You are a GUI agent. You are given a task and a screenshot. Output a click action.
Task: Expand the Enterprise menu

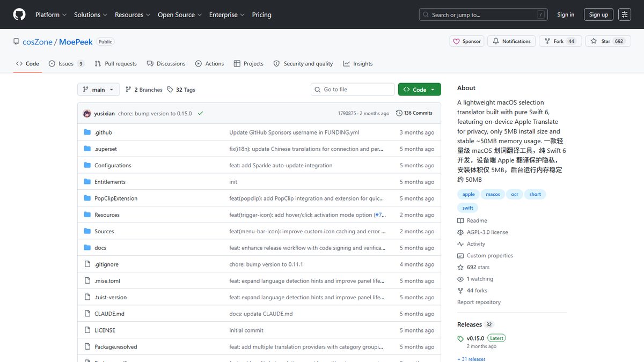point(227,14)
